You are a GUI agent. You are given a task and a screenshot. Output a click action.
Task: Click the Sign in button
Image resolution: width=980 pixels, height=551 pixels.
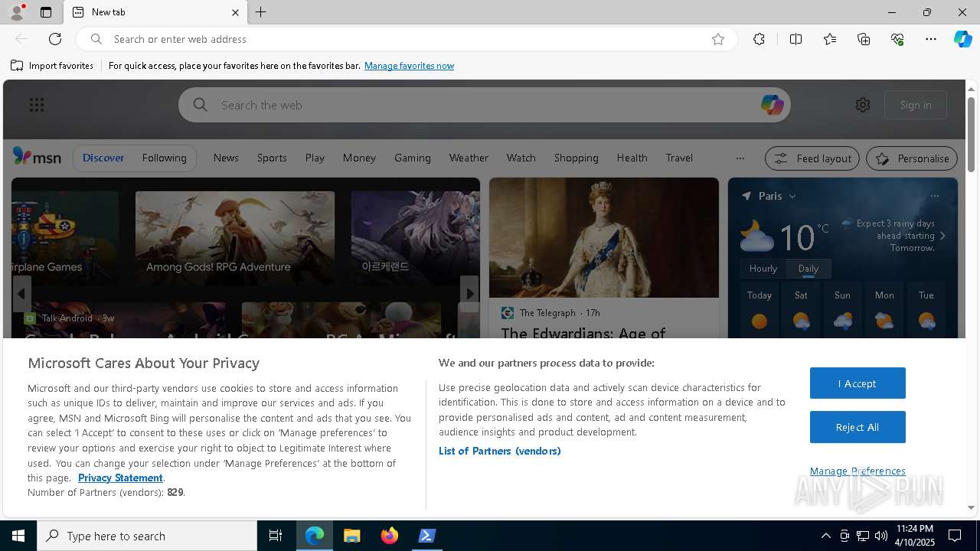[916, 105]
